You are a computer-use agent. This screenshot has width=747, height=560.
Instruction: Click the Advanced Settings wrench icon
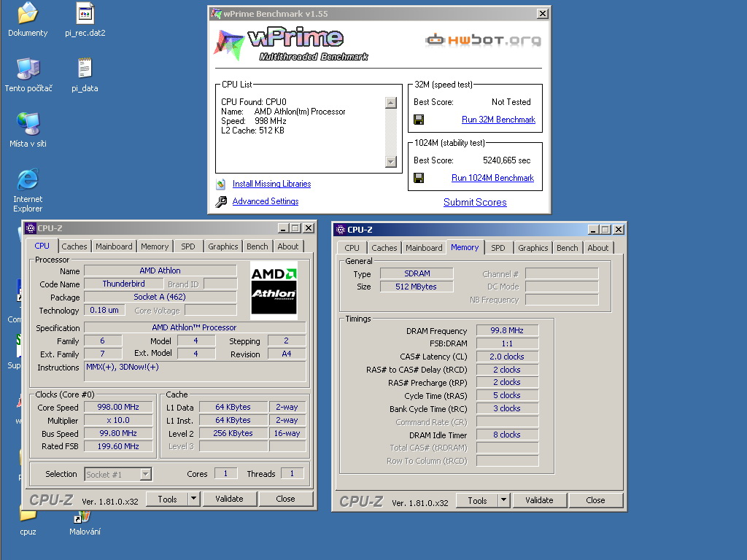coord(221,201)
